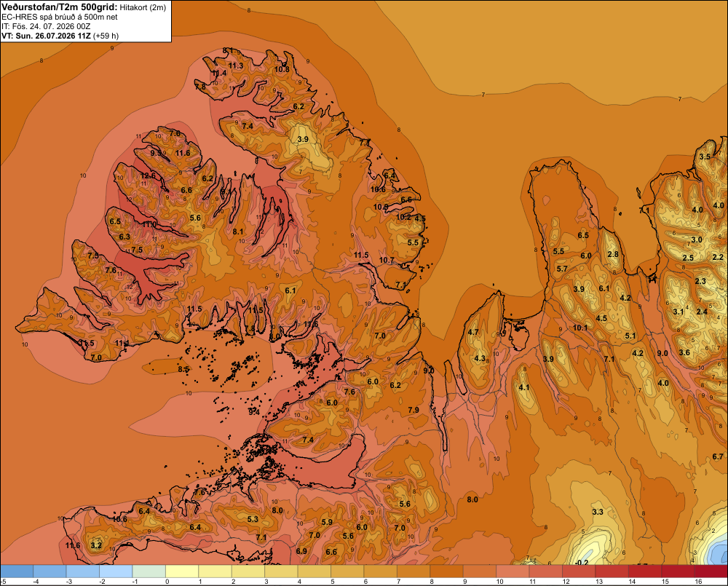Viewport: 728px width, 586px height.
Task: Click the pale yellow 0 to 1 legend swatch
Action: (x=182, y=571)
